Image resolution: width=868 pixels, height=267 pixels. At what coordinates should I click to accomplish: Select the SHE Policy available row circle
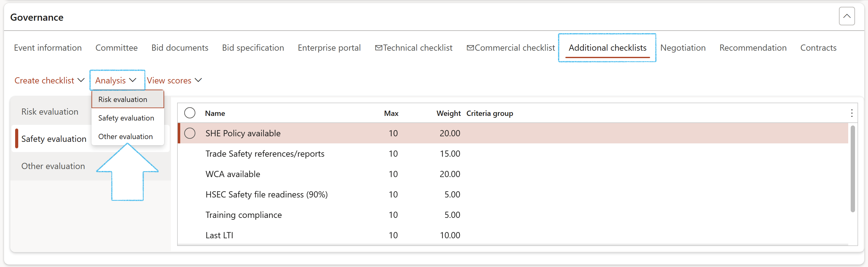pos(190,133)
